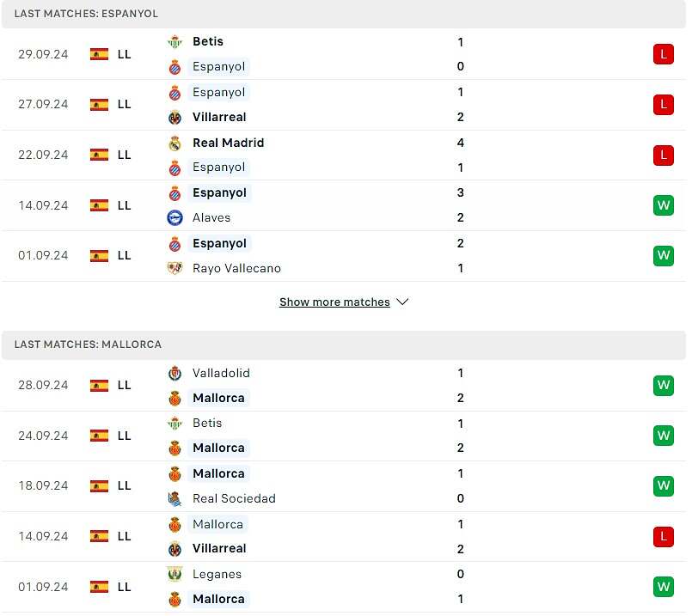This screenshot has height=616, width=692.
Task: Select the Last Matches: Mallorca header
Action: 344,345
